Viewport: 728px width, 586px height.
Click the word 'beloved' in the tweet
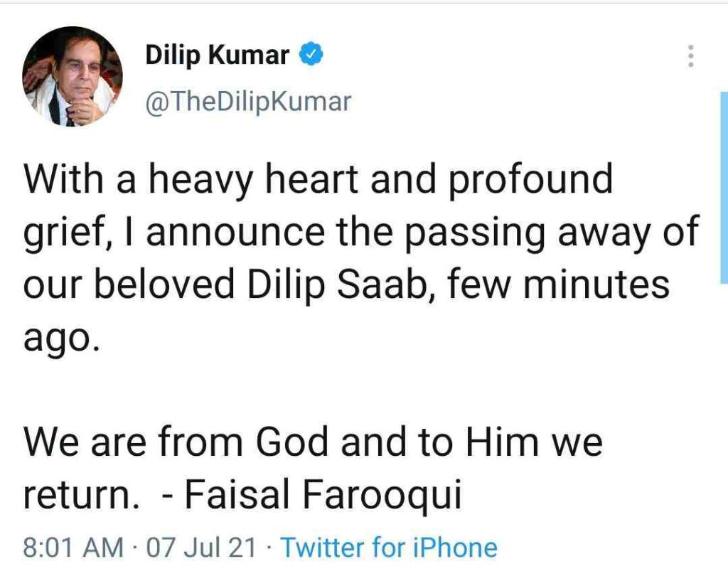[x=165, y=283]
